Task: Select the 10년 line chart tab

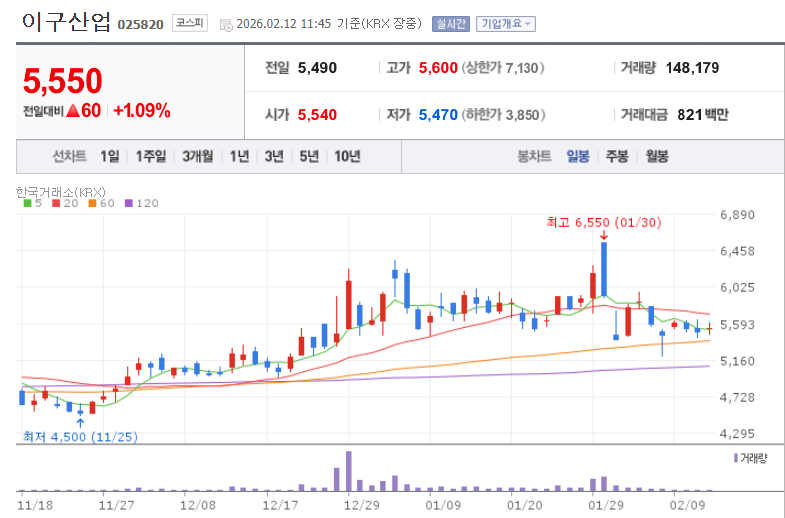Action: click(x=347, y=156)
